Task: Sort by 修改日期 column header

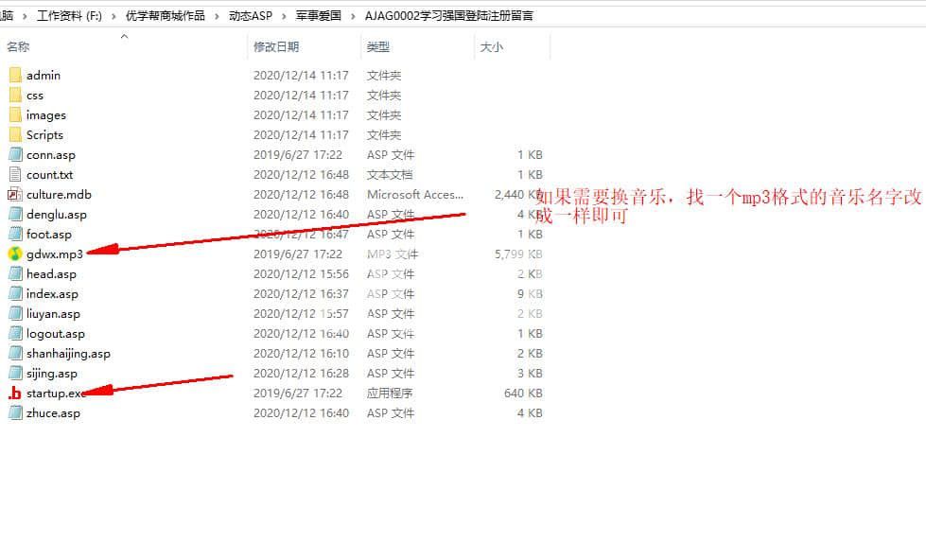Action: (276, 46)
